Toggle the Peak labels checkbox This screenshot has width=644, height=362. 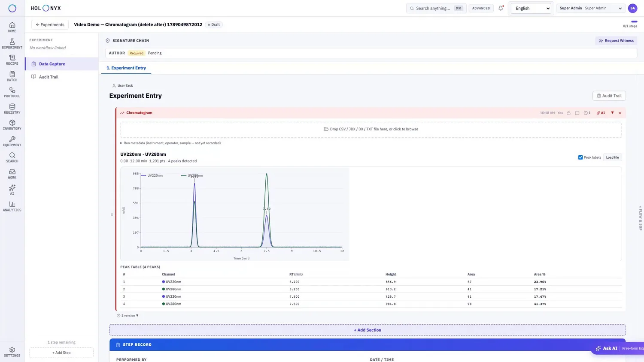(580, 157)
